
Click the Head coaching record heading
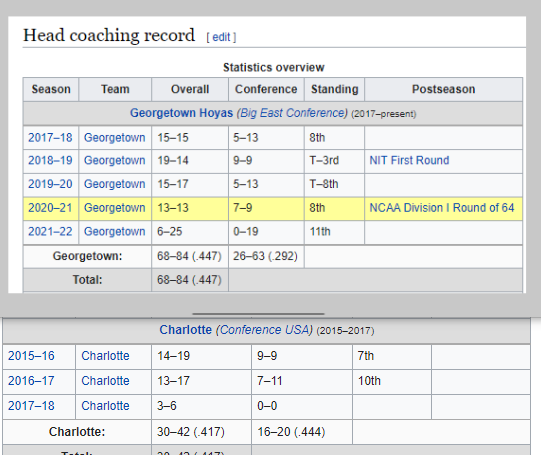tap(109, 35)
